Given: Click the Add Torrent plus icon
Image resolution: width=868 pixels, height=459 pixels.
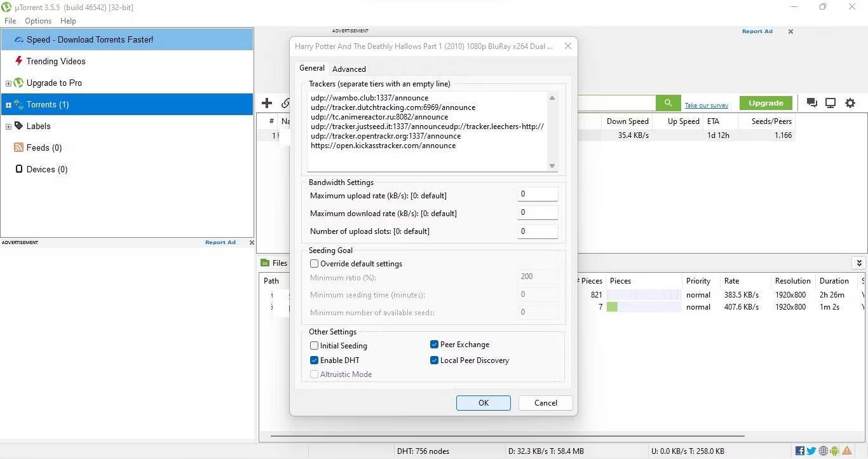Looking at the screenshot, I should [x=267, y=102].
